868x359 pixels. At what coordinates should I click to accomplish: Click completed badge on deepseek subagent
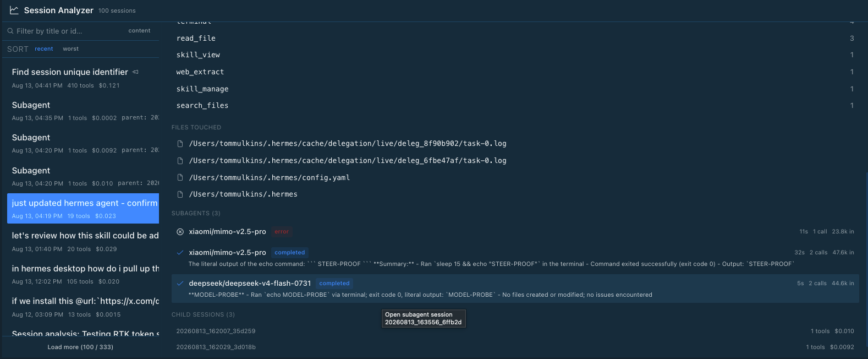pyautogui.click(x=334, y=284)
